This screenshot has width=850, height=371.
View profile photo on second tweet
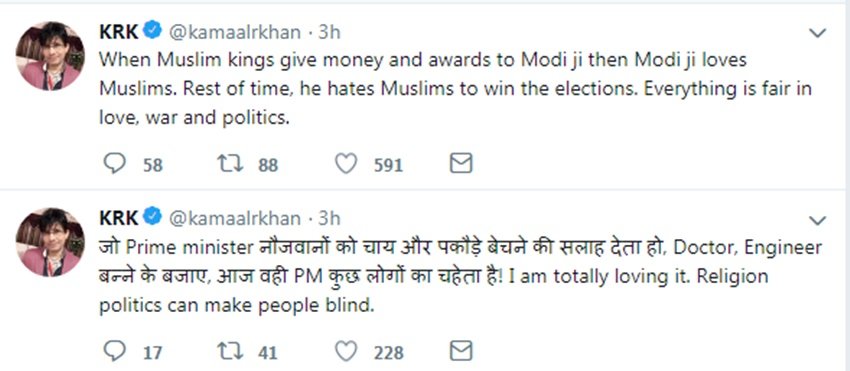click(x=50, y=242)
